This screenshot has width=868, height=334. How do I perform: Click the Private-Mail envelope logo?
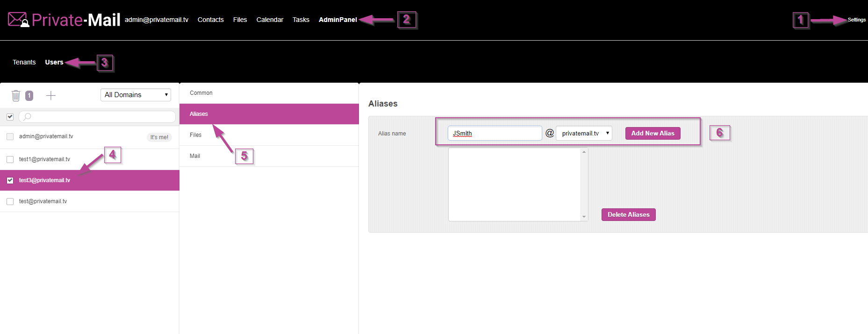19,20
